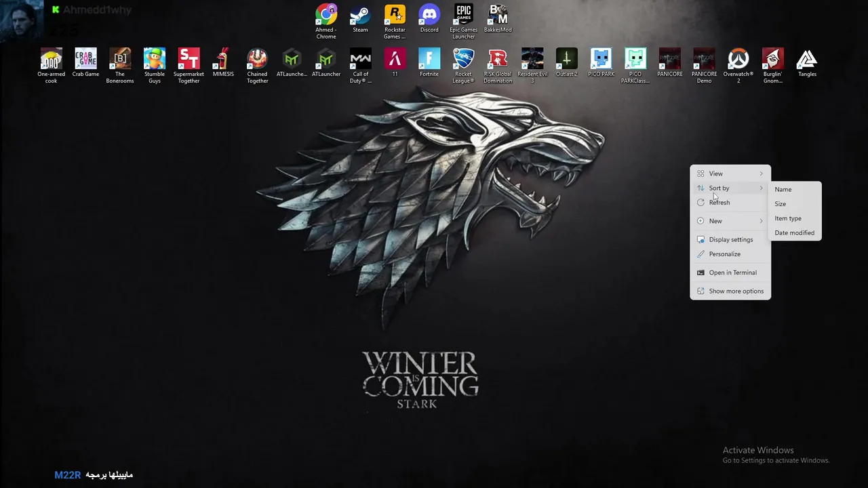Viewport: 868px width, 488px height.
Task: Click Show more options
Action: (x=730, y=291)
